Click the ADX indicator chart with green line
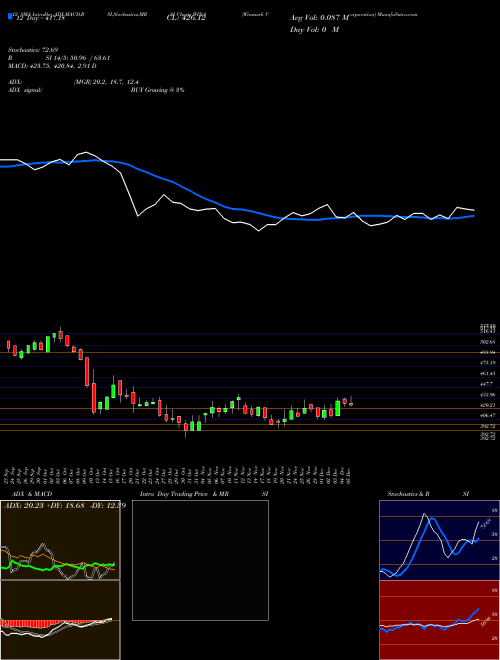 [x=60, y=540]
